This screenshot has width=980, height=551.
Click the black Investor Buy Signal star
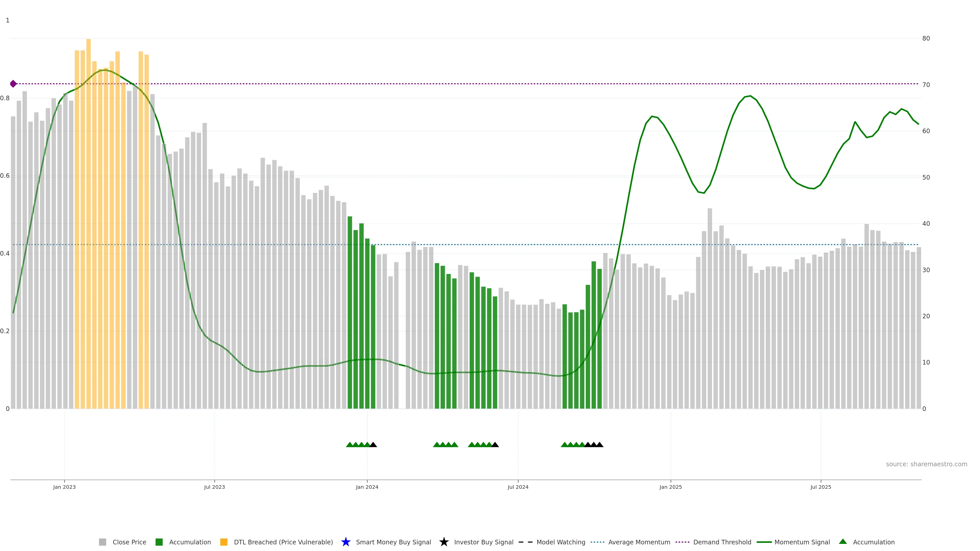coord(444,542)
